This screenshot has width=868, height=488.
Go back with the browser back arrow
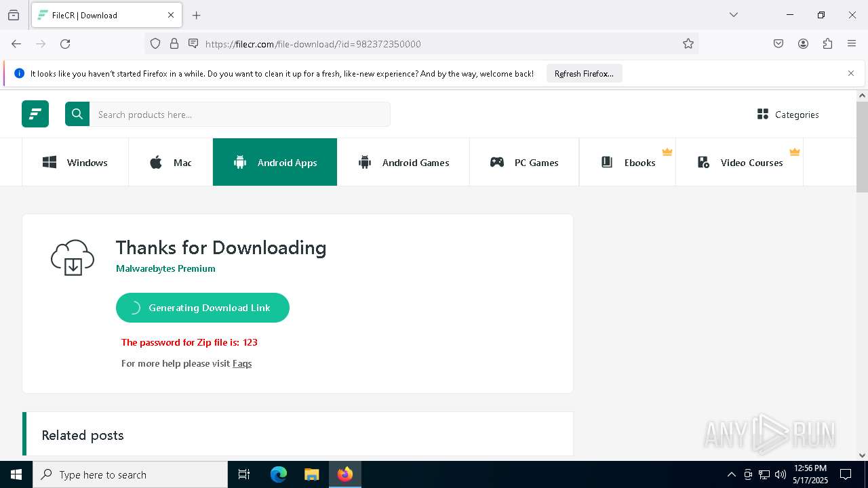[x=16, y=44]
